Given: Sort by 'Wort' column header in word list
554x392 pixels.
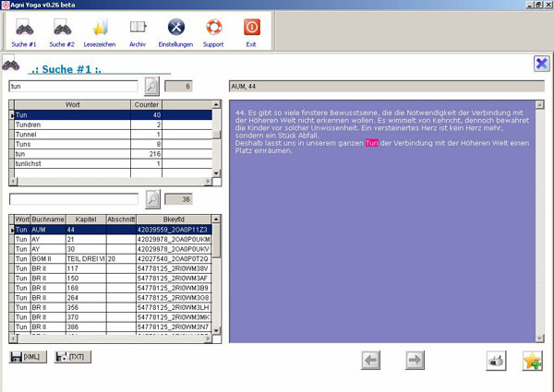Looking at the screenshot, I should pyautogui.click(x=72, y=105).
